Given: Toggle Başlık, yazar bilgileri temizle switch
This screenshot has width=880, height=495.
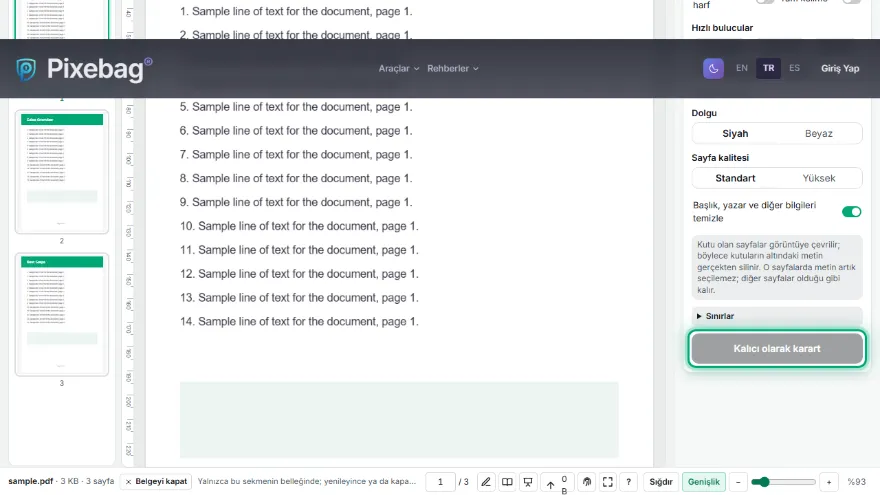Looking at the screenshot, I should (x=851, y=212).
